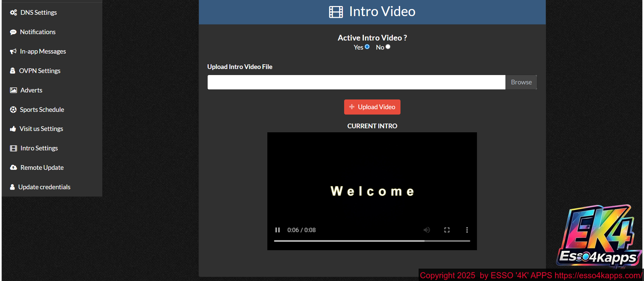The height and width of the screenshot is (281, 644).
Task: Open Intro Settings in the sidebar
Action: (39, 148)
